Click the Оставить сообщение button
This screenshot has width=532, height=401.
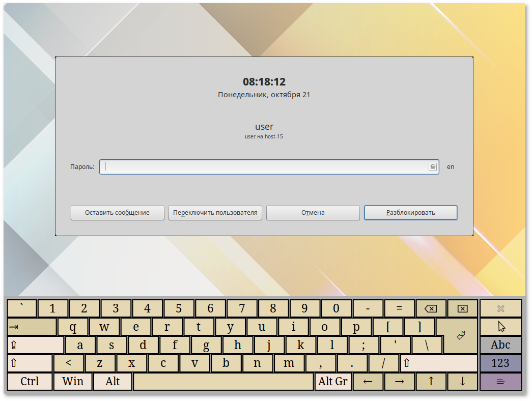coord(118,213)
